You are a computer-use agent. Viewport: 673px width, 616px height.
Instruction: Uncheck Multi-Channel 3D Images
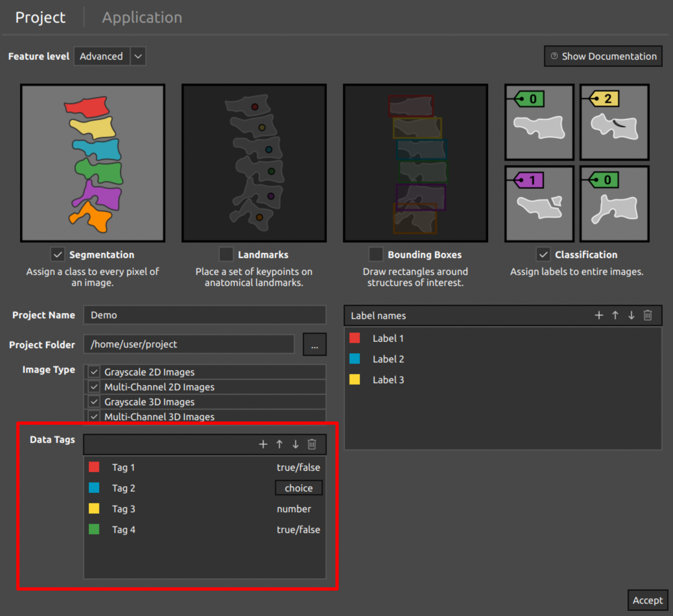tap(94, 416)
